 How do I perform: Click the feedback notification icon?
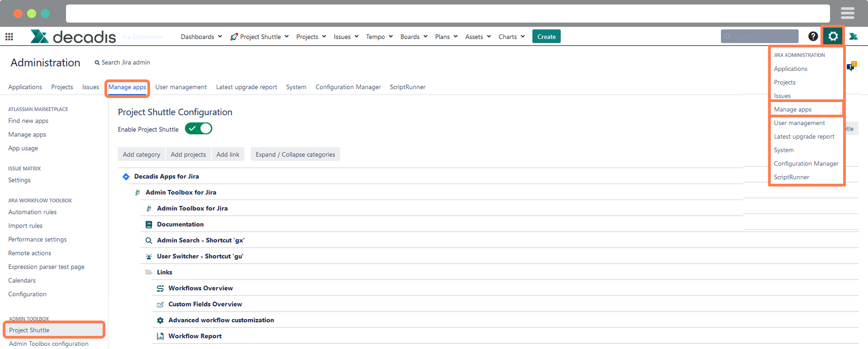tap(851, 67)
